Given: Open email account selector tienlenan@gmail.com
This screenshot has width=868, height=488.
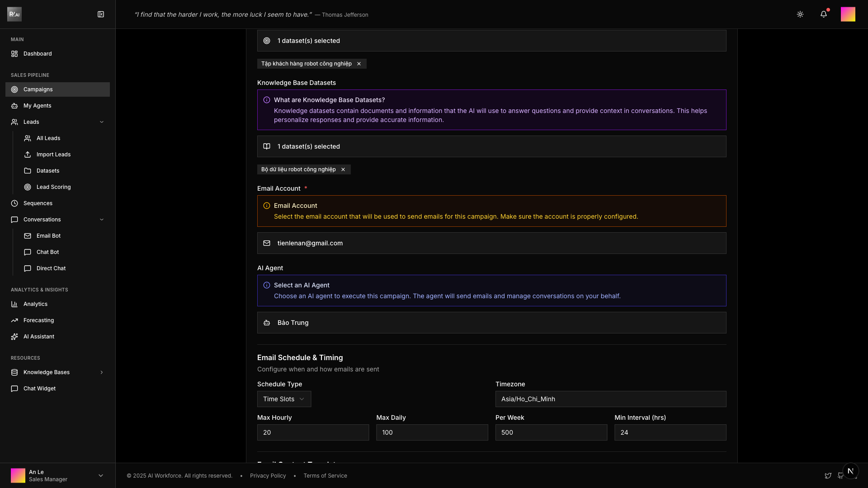Looking at the screenshot, I should point(491,243).
